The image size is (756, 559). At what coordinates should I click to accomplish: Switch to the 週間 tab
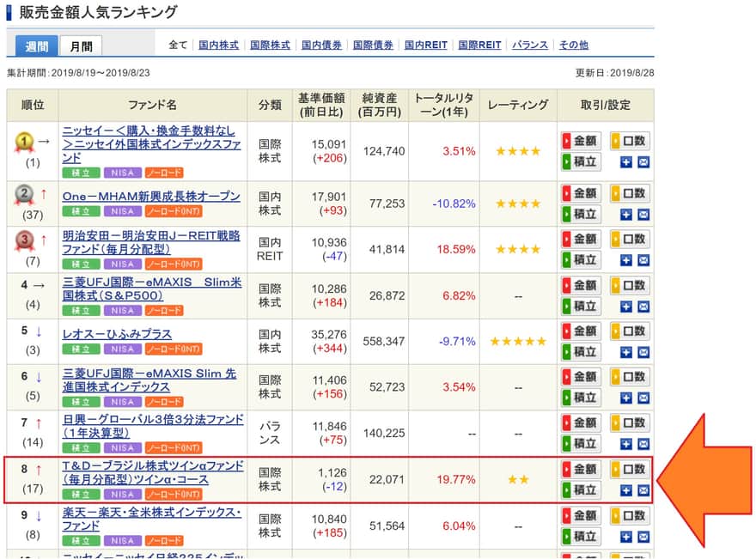[37, 46]
